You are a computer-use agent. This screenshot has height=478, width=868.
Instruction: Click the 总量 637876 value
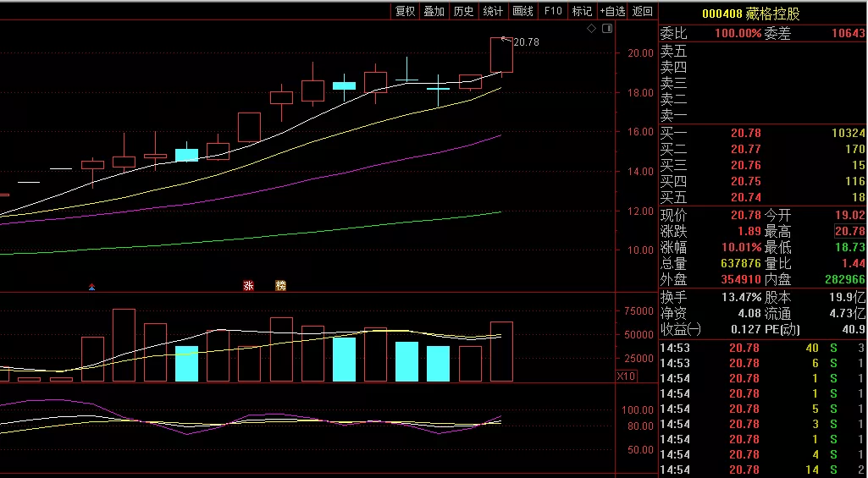[x=741, y=263]
